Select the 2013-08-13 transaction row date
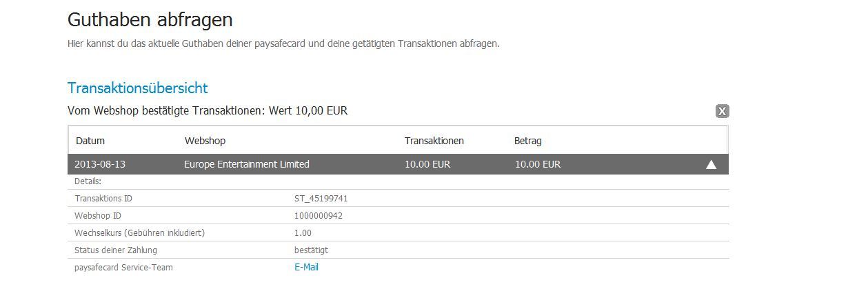 (100, 164)
